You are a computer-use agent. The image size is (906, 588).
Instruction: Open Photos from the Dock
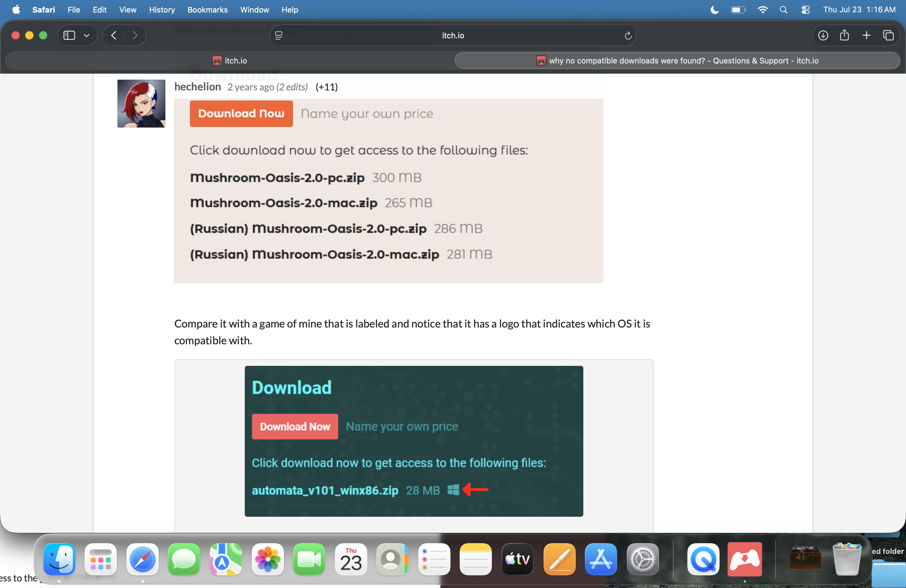268,559
